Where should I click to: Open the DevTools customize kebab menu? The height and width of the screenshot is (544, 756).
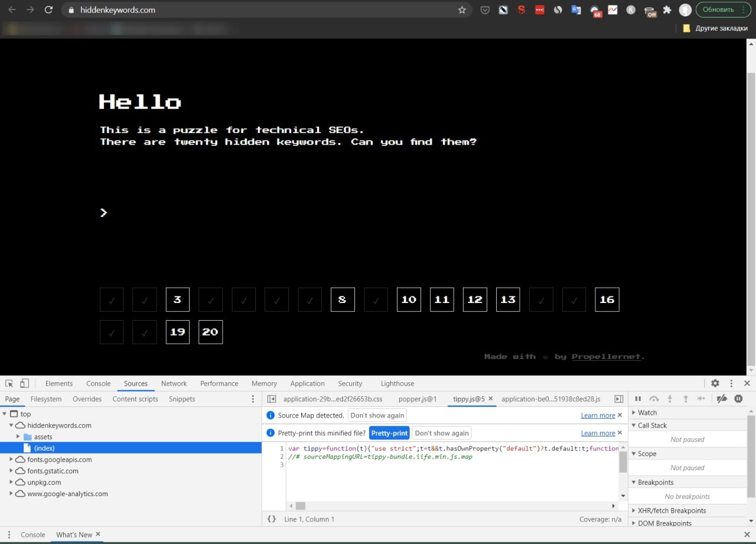pyautogui.click(x=731, y=383)
